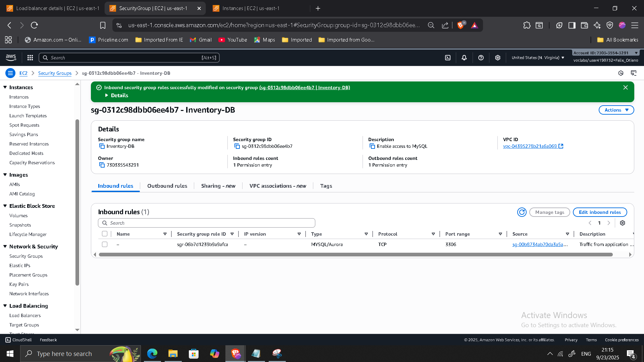Check the MYSQL/Aurora rule row checkbox

coord(105,245)
